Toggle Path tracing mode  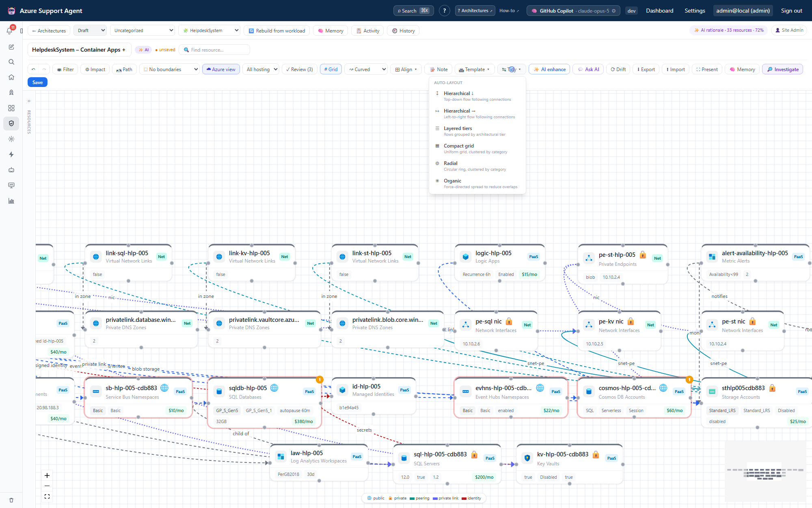pyautogui.click(x=124, y=69)
